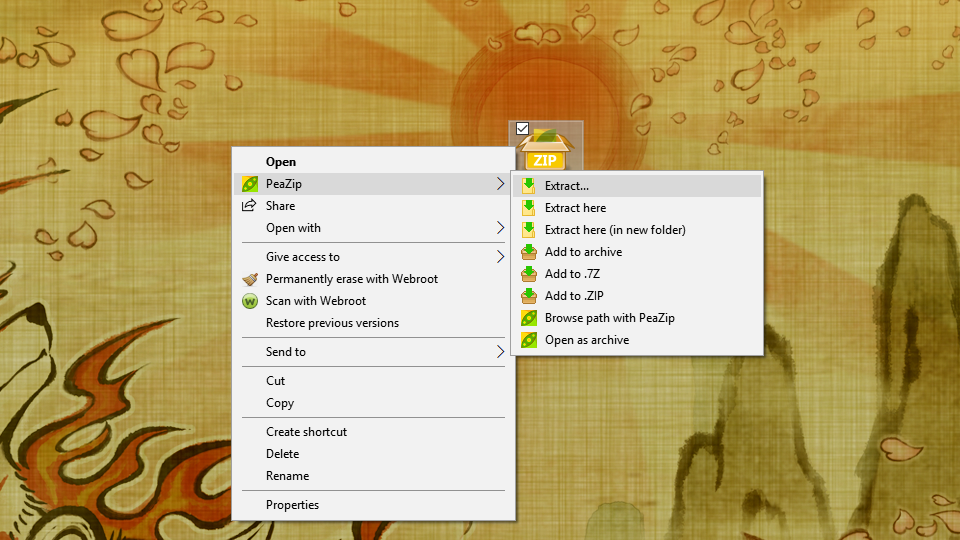Image resolution: width=960 pixels, height=540 pixels.
Task: Expand the Open with submenu arrow
Action: click(x=500, y=228)
